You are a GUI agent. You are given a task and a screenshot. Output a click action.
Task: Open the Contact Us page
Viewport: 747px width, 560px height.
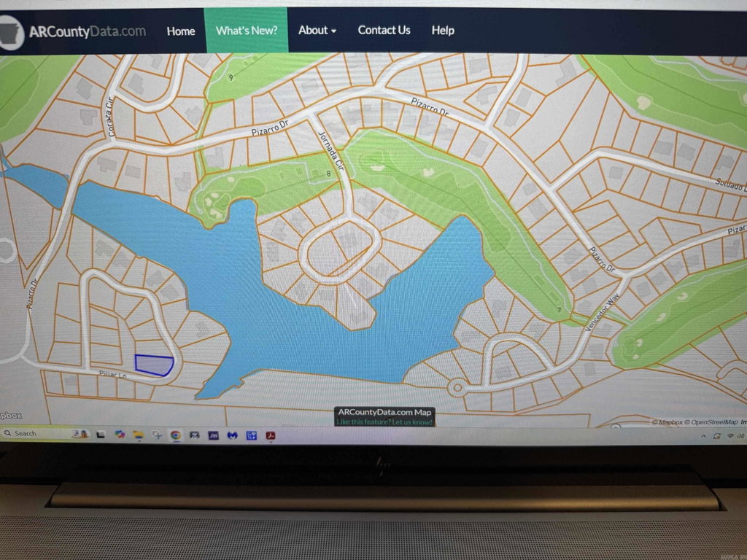(x=384, y=31)
